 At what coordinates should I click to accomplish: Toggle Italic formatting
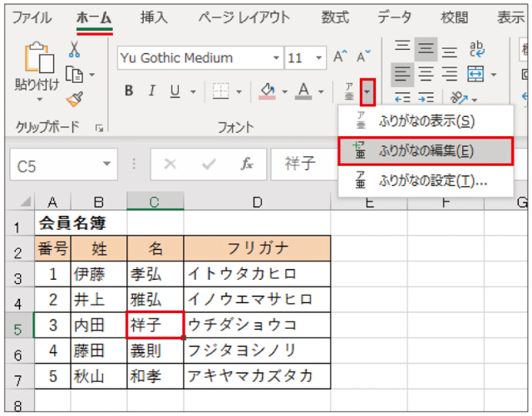click(151, 91)
